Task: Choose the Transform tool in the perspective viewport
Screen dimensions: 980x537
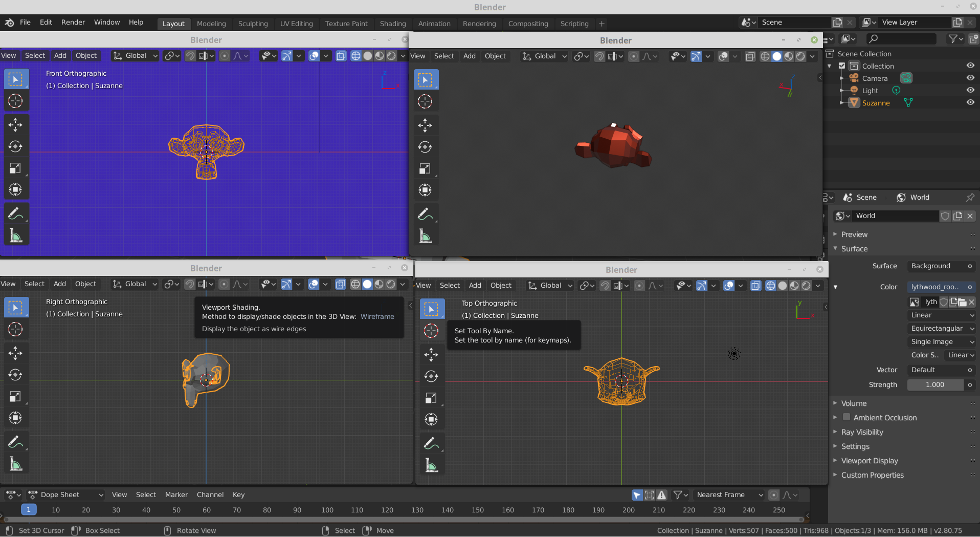Action: tap(425, 190)
